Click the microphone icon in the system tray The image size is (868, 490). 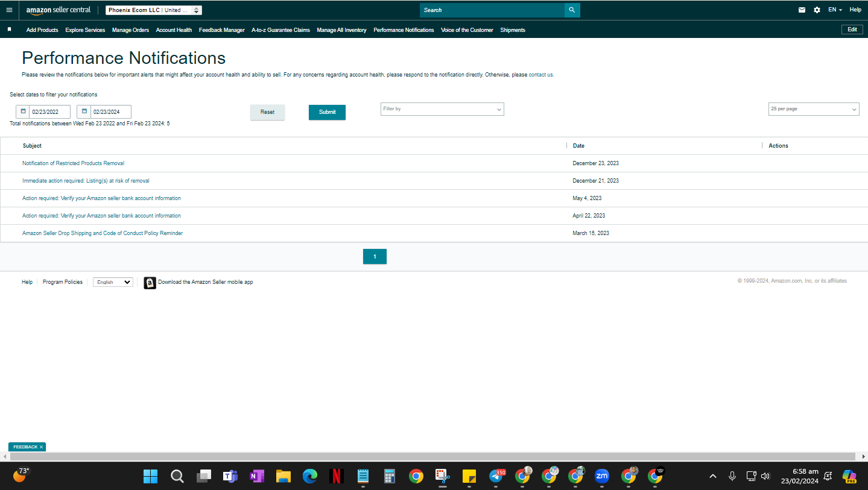pos(732,476)
